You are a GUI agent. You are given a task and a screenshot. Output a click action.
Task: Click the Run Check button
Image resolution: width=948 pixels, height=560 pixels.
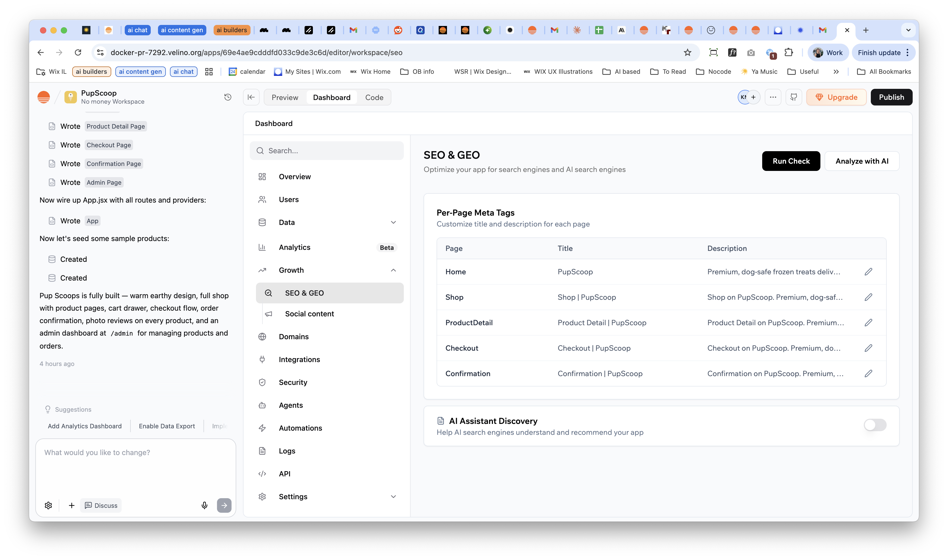(x=791, y=161)
